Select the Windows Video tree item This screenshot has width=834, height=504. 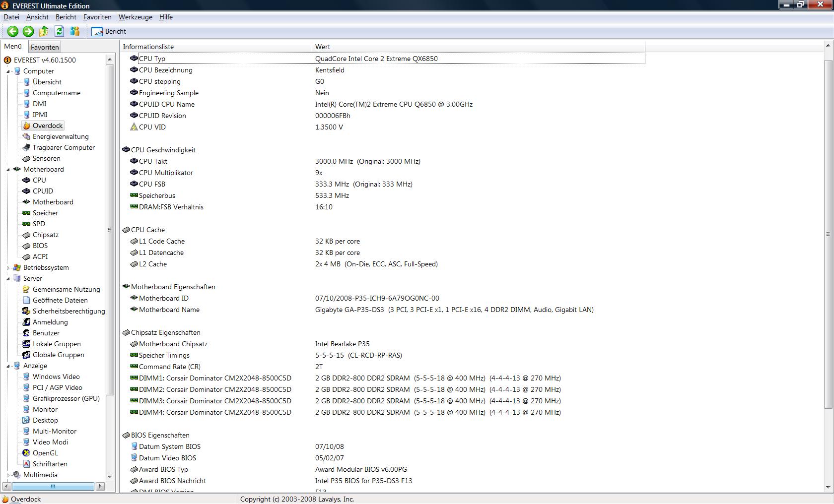coord(56,377)
